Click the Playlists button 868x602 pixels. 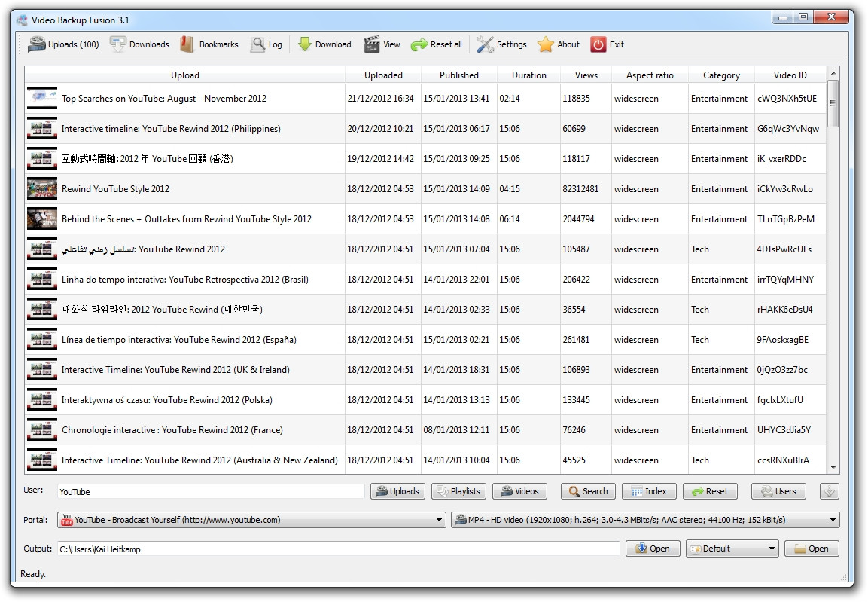tap(458, 491)
